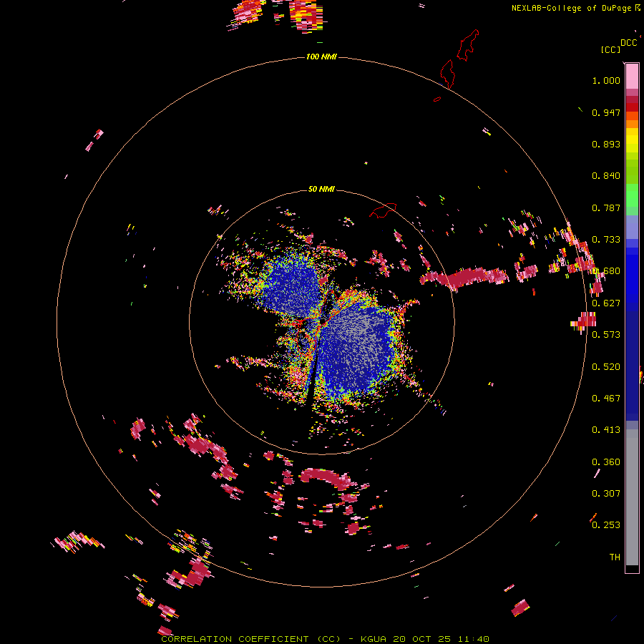Click the KGUA 20 OCT 25 11:40 timestamp
The image size is (644, 644).
pos(424,639)
